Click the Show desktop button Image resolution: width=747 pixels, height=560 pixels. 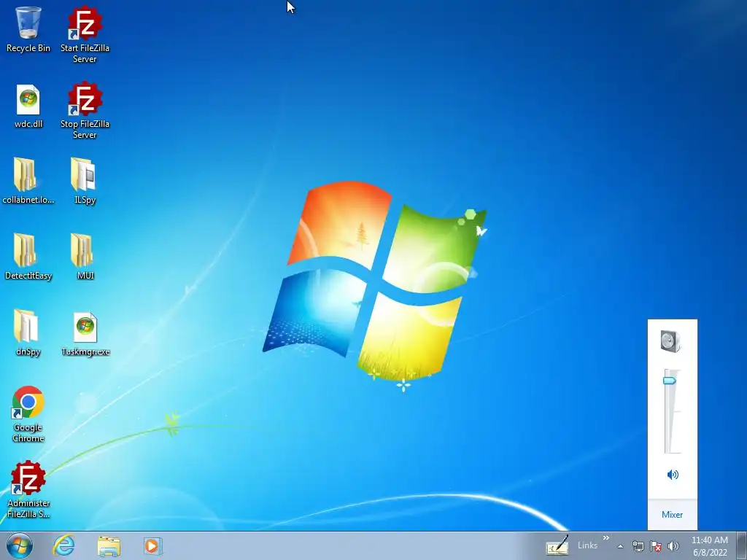coord(742,545)
